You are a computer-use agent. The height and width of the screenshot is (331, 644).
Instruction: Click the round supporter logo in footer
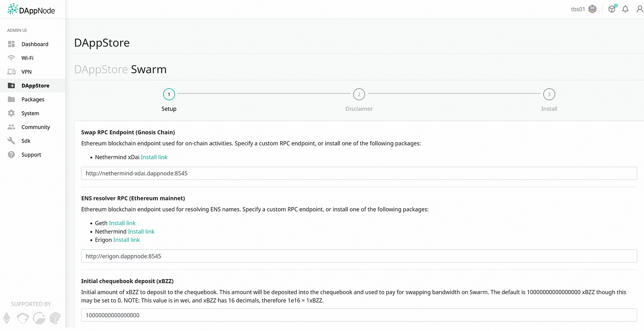click(x=40, y=318)
